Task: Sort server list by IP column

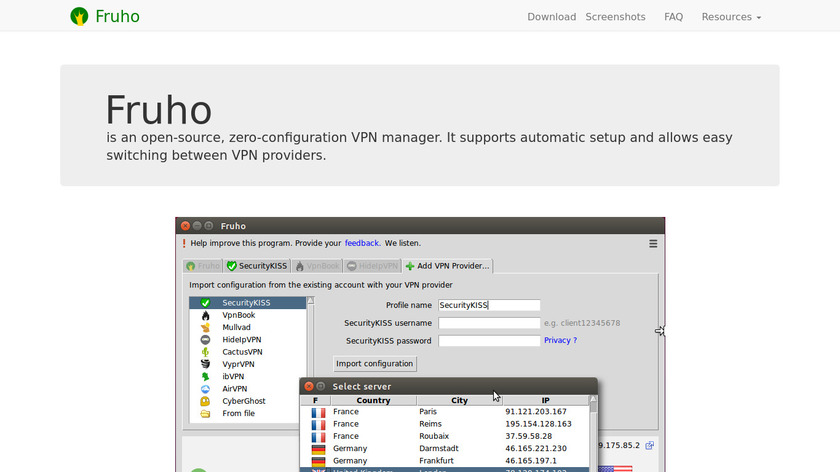Action: click(545, 400)
